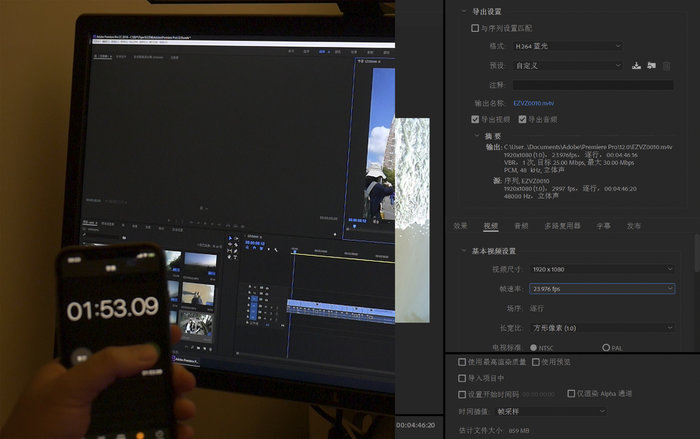The width and height of the screenshot is (700, 439).
Task: Select the Slip tool in tools panel
Action: pos(230,251)
